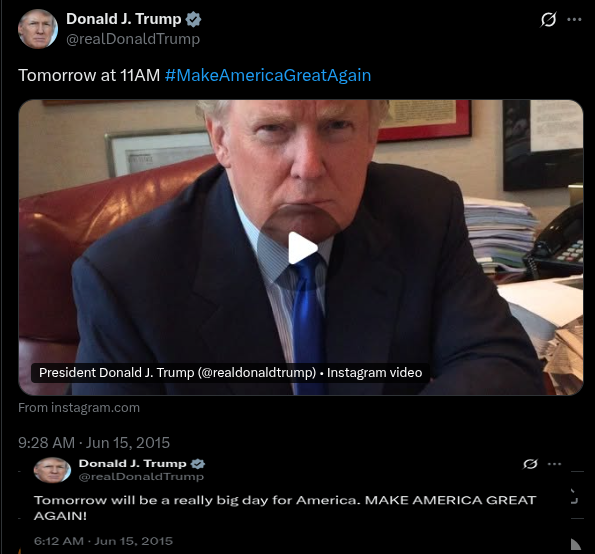Open the 'Tomorrow will be a really big day' tweet text
This screenshot has height=554, width=595.
click(x=285, y=508)
